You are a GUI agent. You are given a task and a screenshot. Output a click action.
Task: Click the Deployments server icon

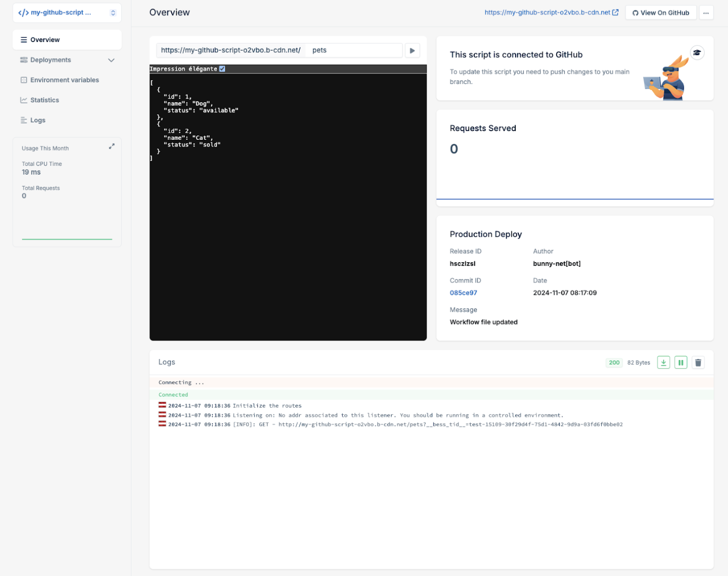[24, 60]
